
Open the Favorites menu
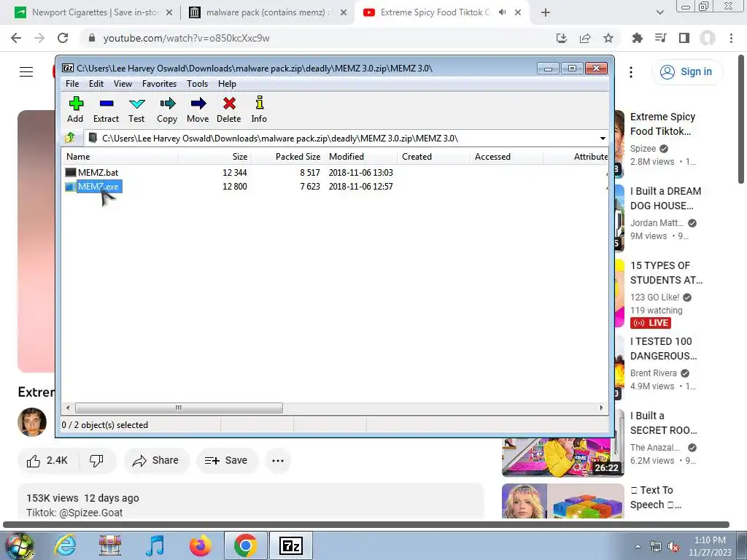coord(160,84)
